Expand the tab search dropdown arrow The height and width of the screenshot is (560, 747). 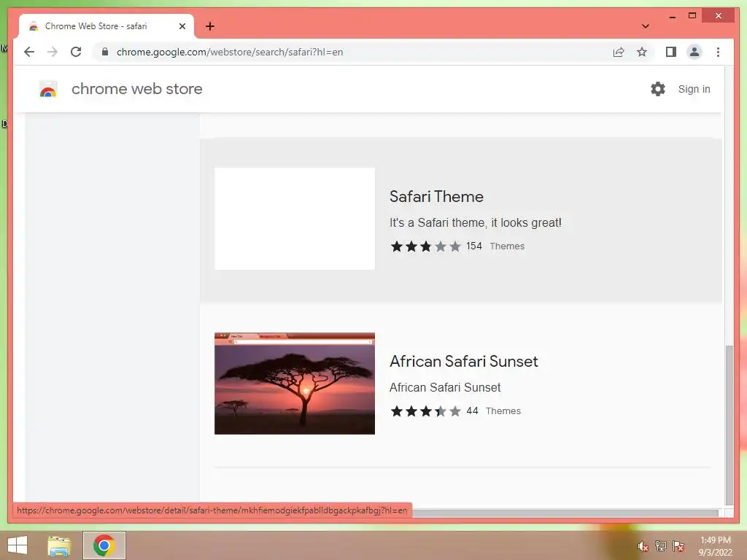click(x=645, y=26)
